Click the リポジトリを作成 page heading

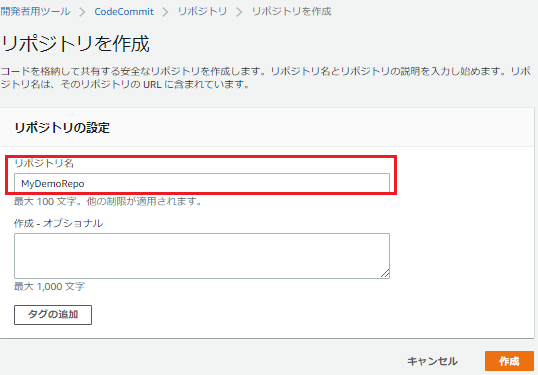[75, 44]
